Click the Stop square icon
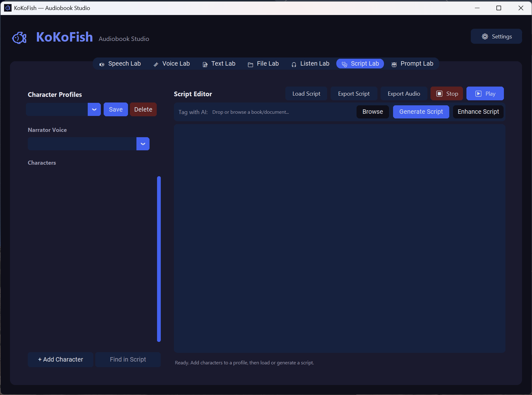This screenshot has height=395, width=532. [x=439, y=94]
